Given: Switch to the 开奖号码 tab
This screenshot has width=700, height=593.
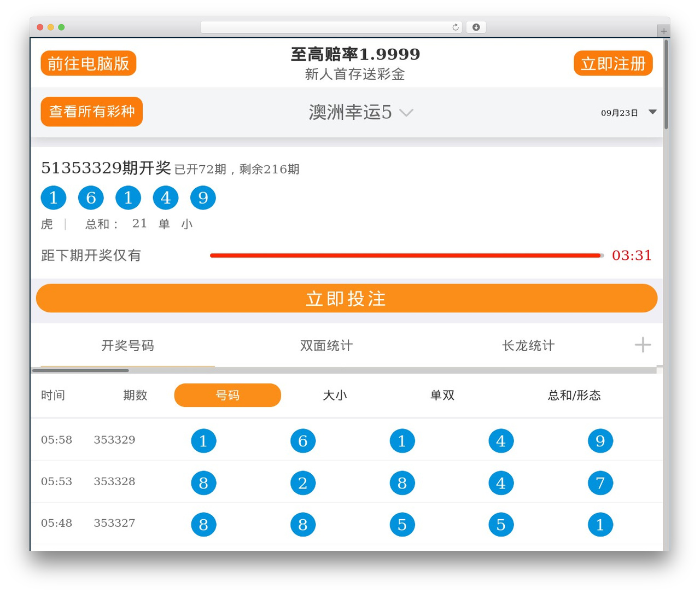Looking at the screenshot, I should (128, 346).
